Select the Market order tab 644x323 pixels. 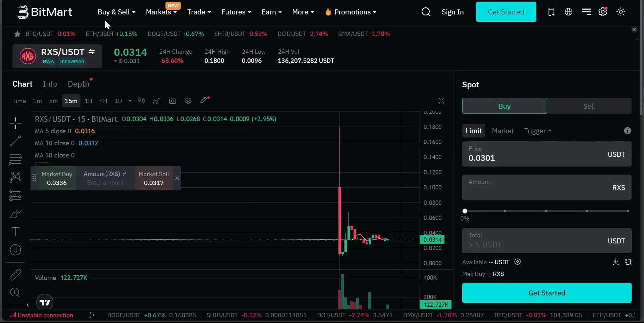point(503,131)
